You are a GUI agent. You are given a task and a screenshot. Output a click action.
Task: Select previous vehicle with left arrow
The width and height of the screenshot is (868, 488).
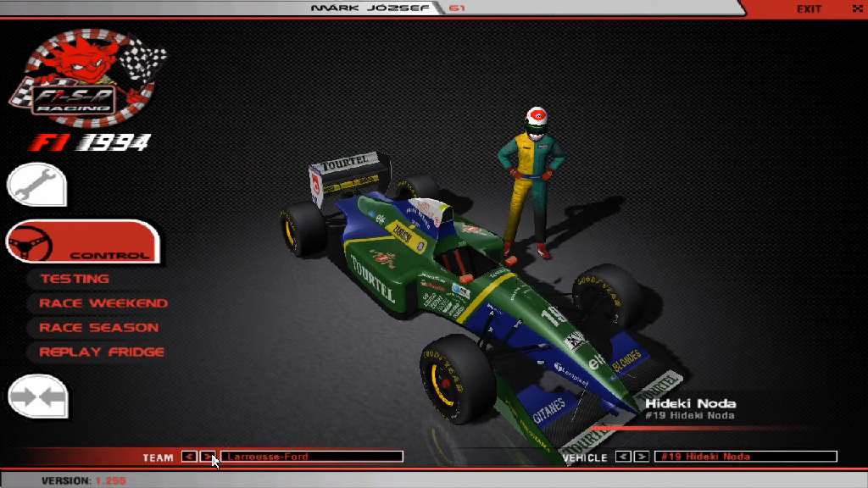(x=623, y=457)
